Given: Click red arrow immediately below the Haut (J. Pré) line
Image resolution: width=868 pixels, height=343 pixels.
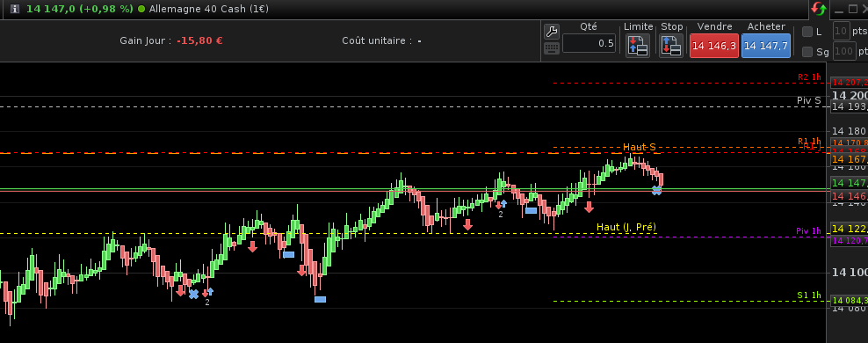Looking at the screenshot, I should click(252, 246).
